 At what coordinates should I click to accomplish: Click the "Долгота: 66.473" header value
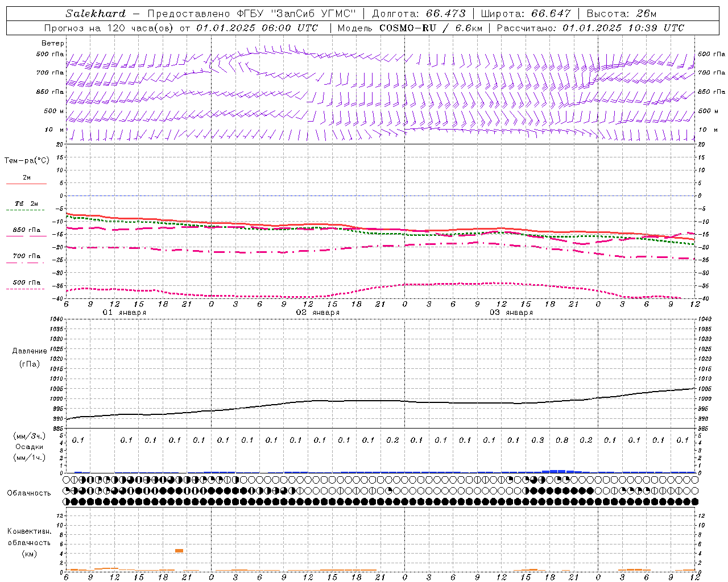pyautogui.click(x=419, y=14)
